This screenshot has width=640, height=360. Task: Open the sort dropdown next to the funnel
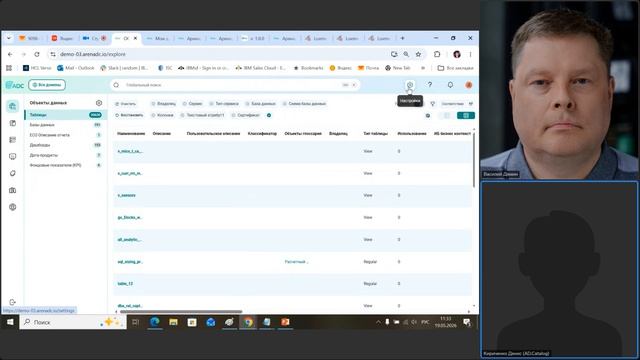coord(457,104)
